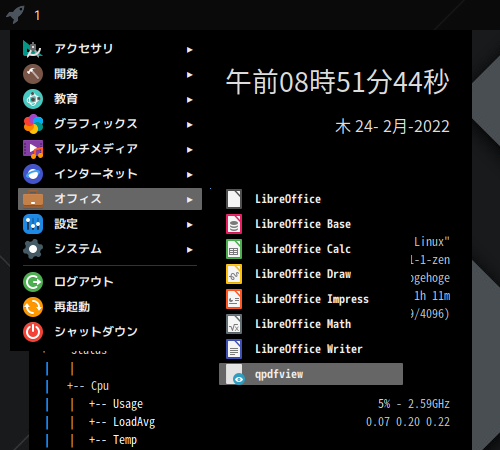Click the Usage row label
500x450 pixels.
tap(128, 404)
